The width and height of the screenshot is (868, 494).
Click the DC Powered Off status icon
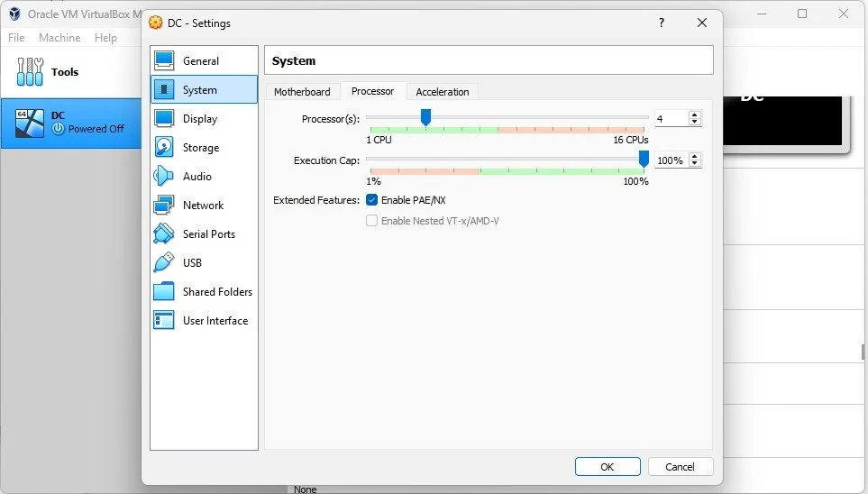58,129
